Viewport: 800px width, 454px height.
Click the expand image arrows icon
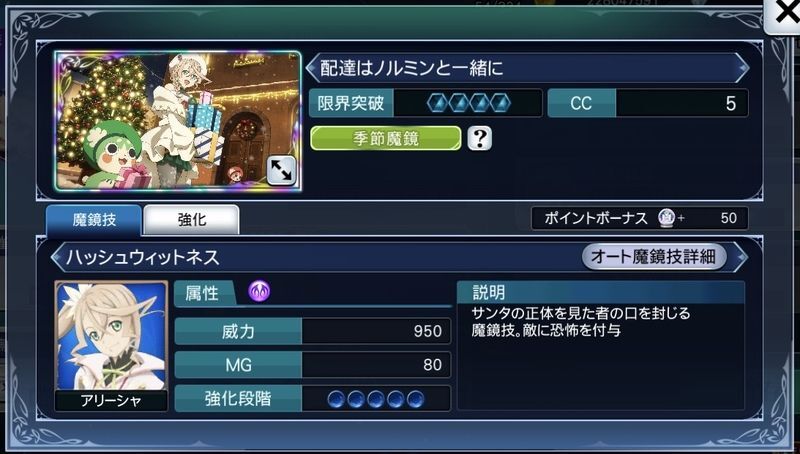(x=281, y=171)
